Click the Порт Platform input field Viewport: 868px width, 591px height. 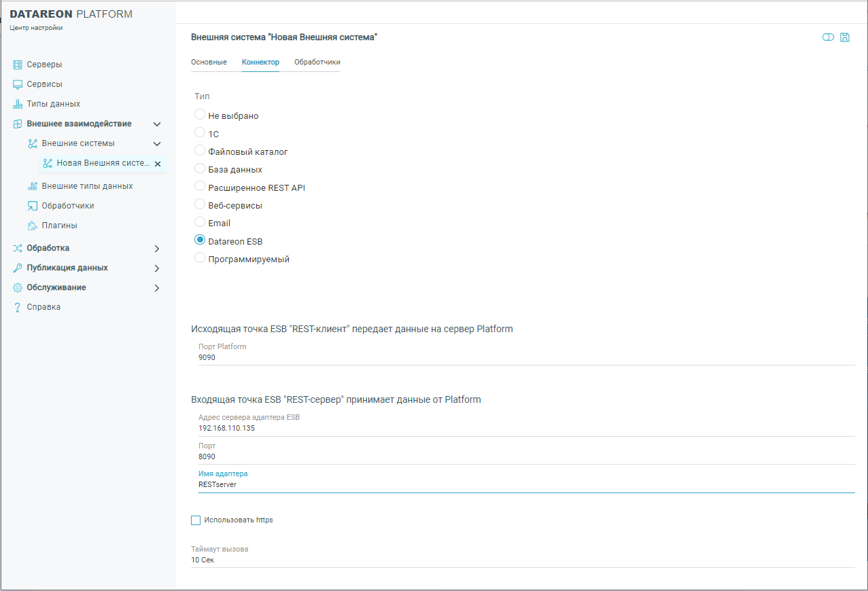[523, 357]
